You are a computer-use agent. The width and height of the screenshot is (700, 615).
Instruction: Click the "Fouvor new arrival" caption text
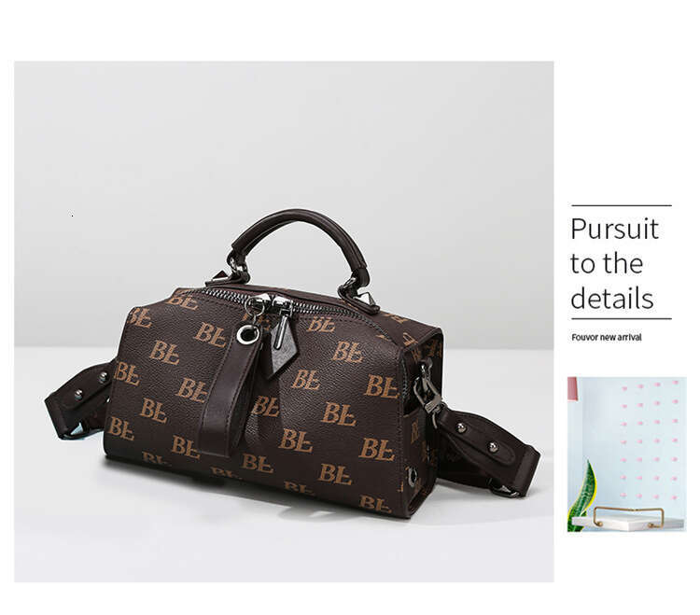[x=607, y=338]
